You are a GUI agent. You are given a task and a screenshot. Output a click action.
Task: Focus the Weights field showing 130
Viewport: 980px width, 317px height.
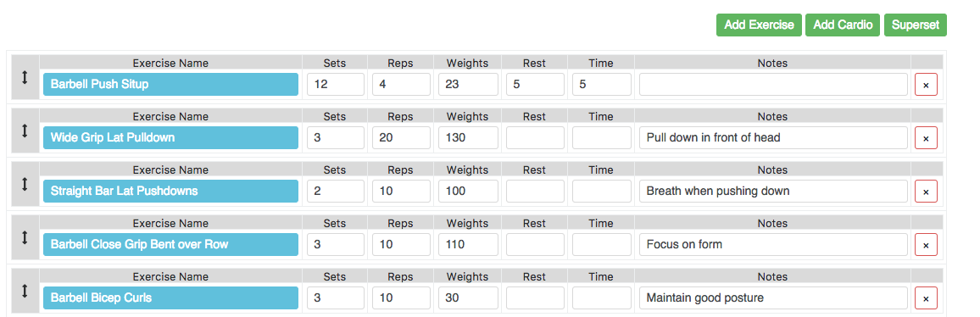click(468, 137)
